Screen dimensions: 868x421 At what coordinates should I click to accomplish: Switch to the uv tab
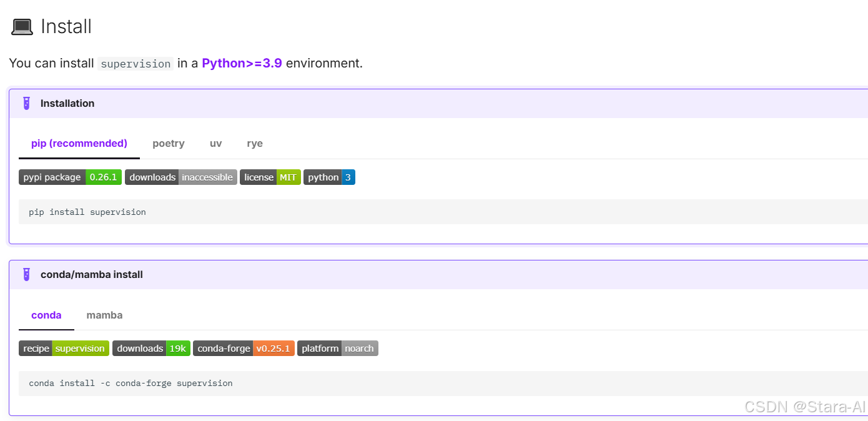tap(216, 144)
